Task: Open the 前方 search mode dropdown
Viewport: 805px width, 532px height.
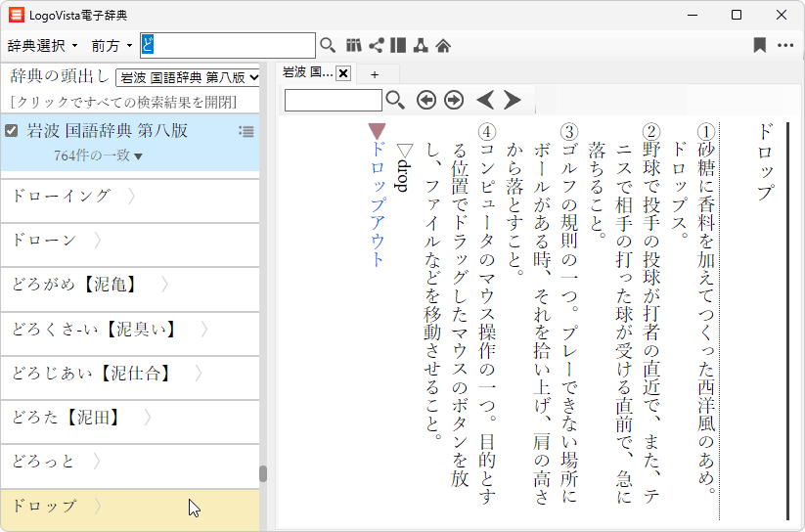Action: [112, 45]
